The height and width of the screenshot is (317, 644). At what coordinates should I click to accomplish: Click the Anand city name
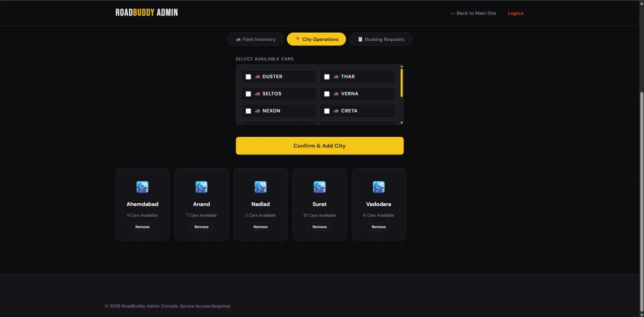pyautogui.click(x=201, y=204)
